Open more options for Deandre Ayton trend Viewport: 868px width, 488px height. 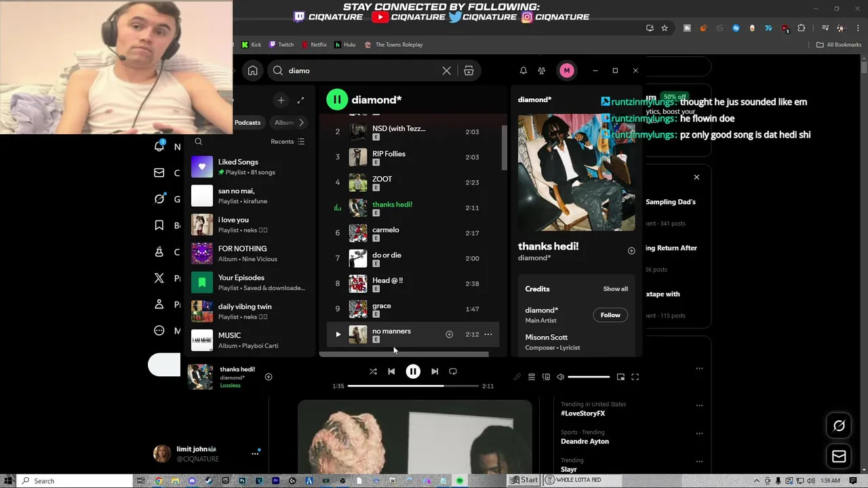tap(699, 433)
